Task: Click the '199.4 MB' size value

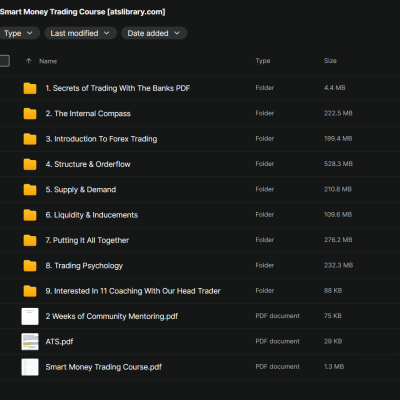Action: coord(338,139)
